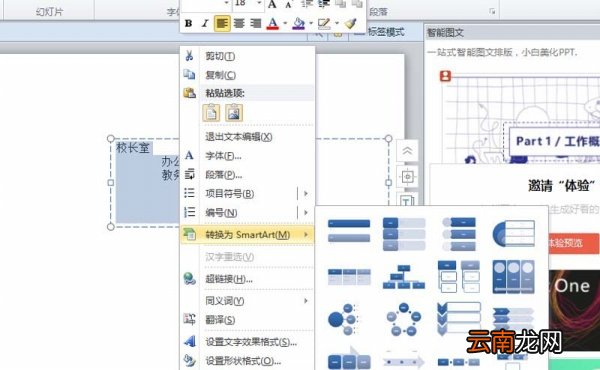Center-align text using mini toolbar

coord(239,24)
